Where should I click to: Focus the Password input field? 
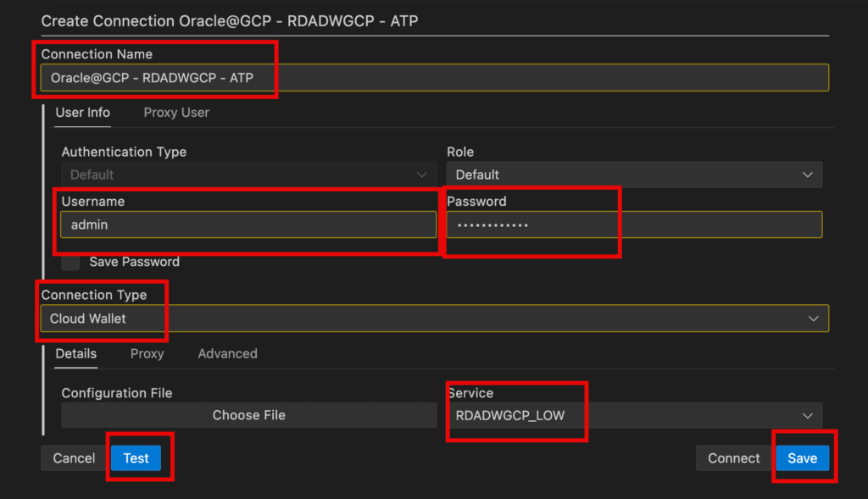coord(634,225)
